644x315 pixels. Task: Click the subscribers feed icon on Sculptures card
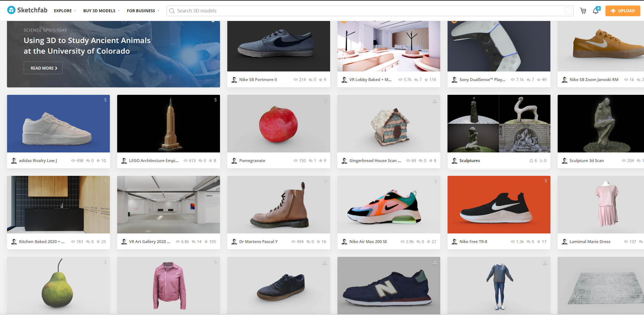pos(541,161)
